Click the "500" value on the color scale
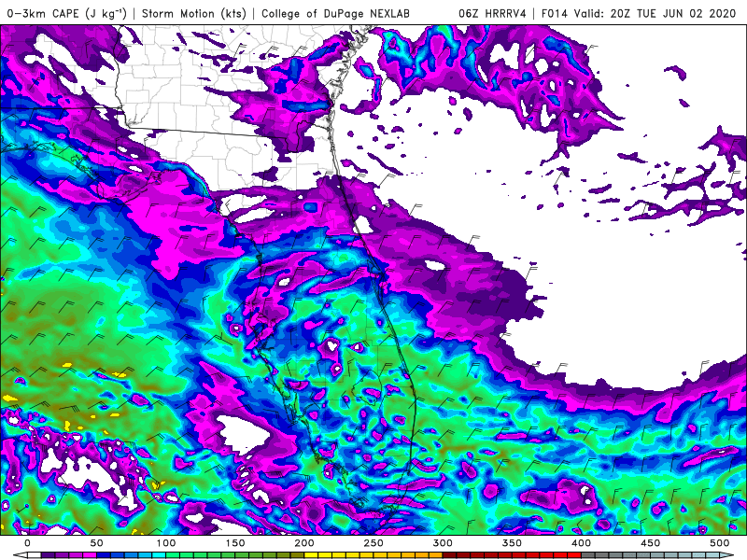Image resolution: width=747 pixels, height=560 pixels. pos(719,543)
